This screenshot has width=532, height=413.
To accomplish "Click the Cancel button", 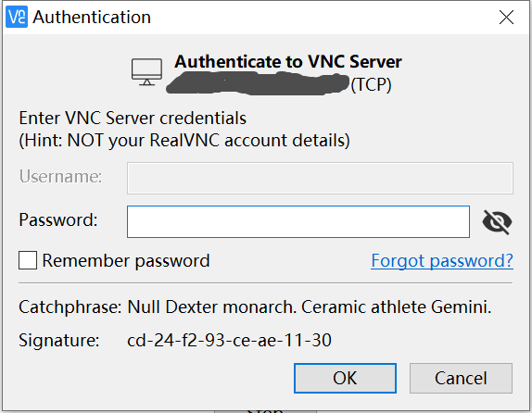I will (461, 378).
